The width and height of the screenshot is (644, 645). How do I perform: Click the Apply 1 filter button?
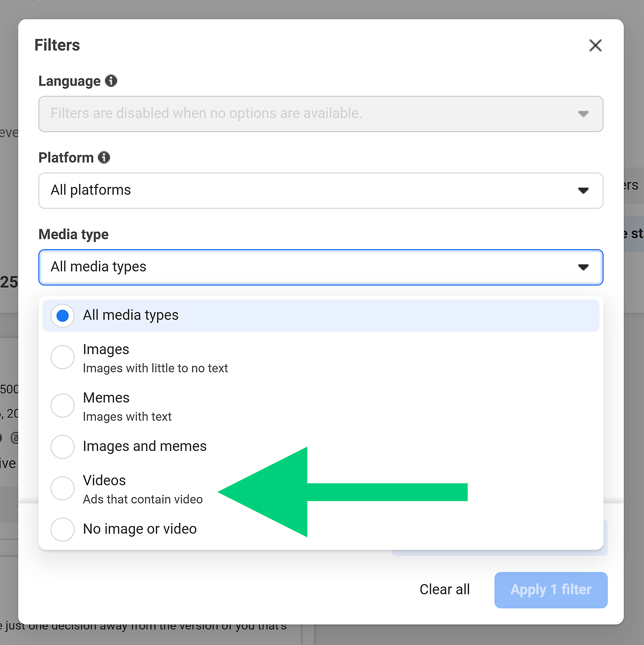[551, 590]
